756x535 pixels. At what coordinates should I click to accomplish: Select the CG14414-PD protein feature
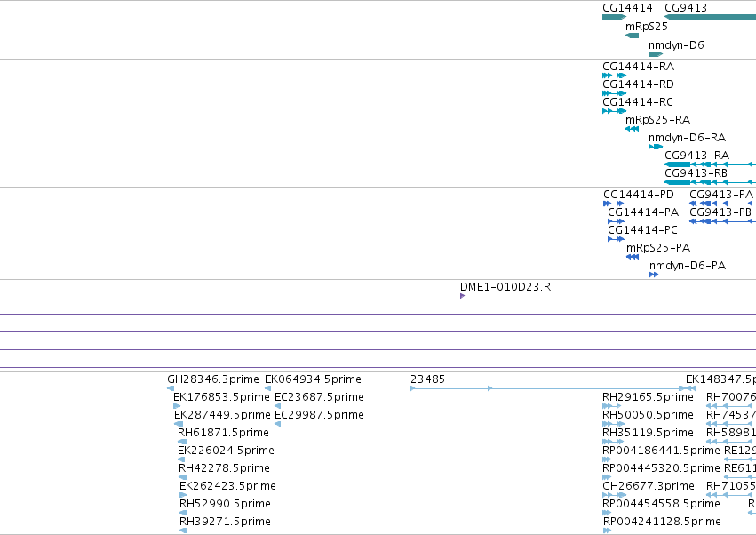614,204
